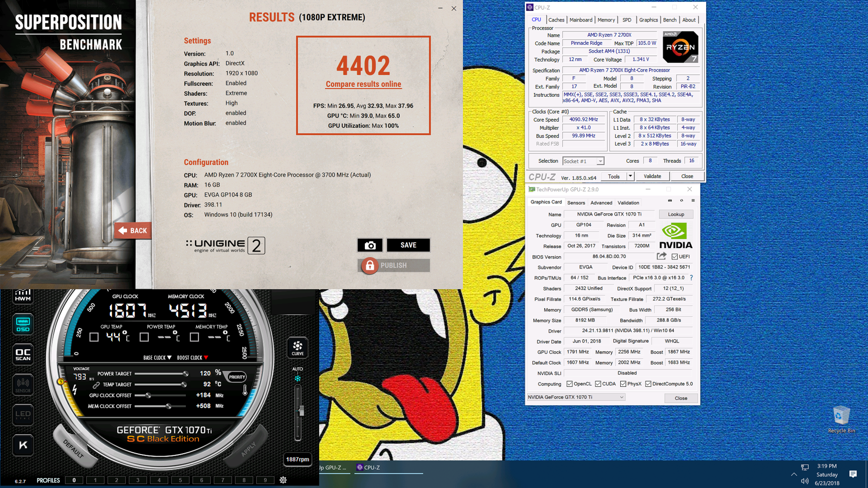Toggle the UEFI checkbox in GPU-Z
Viewport: 868px width, 488px height.
(675, 257)
